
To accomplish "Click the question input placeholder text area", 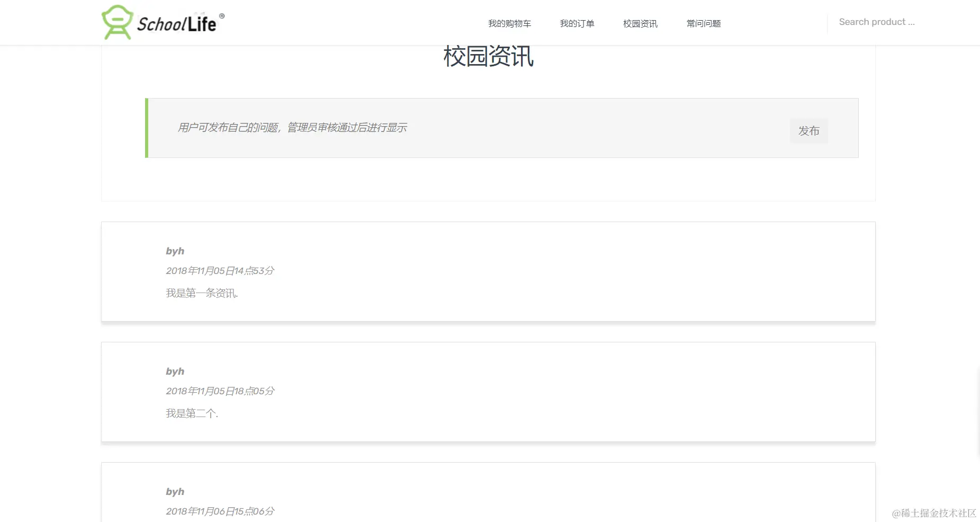I will click(x=292, y=128).
